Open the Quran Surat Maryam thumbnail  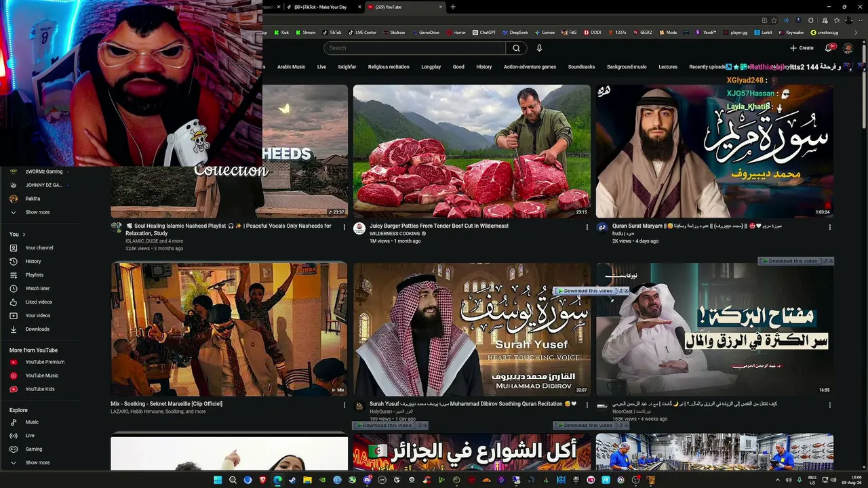tap(715, 151)
